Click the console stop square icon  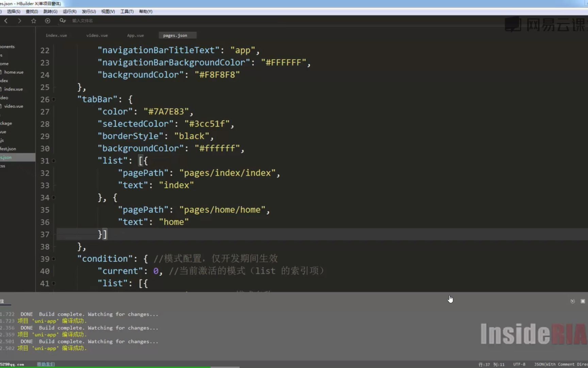[x=583, y=301]
